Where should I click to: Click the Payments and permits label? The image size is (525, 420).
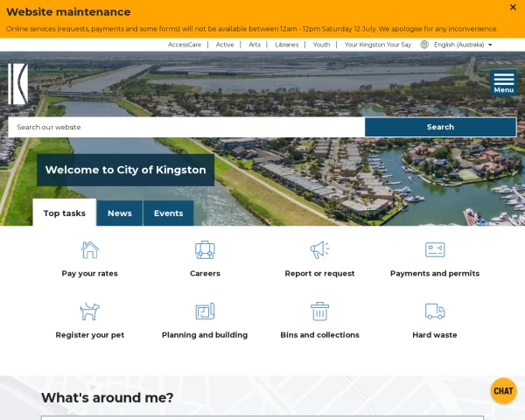point(435,274)
